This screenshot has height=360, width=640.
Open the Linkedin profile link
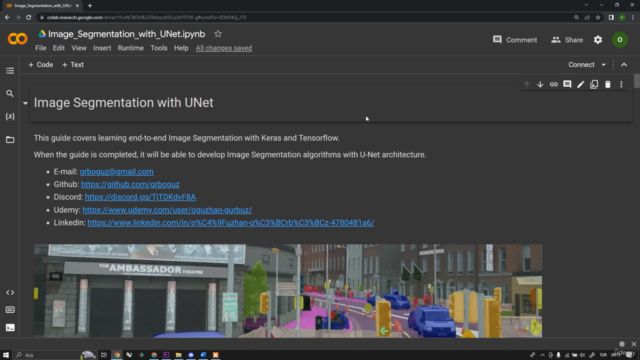click(231, 223)
